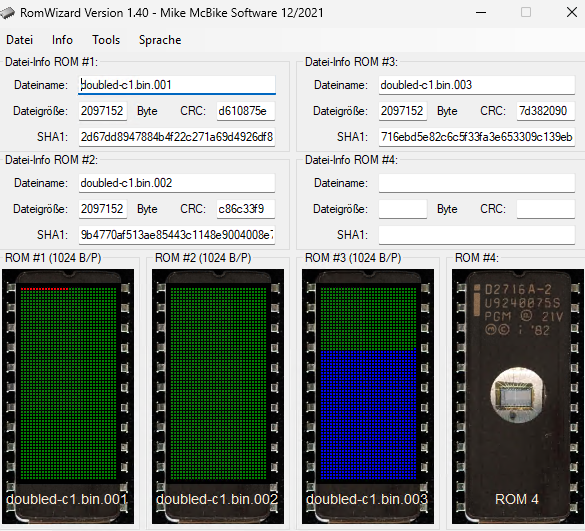Open the Sprache language menu
Image resolution: width=585 pixels, height=531 pixels.
pos(160,40)
